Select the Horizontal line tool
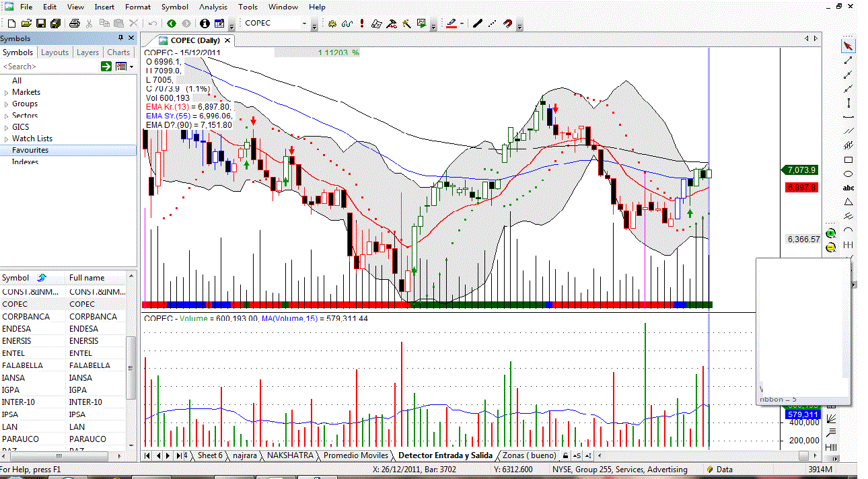 click(x=848, y=117)
